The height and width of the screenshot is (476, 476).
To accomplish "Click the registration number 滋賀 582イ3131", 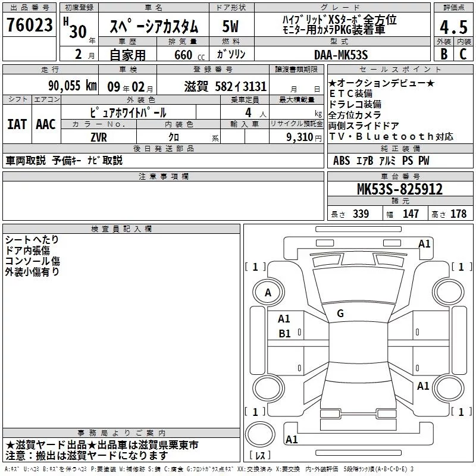I will point(226,86).
